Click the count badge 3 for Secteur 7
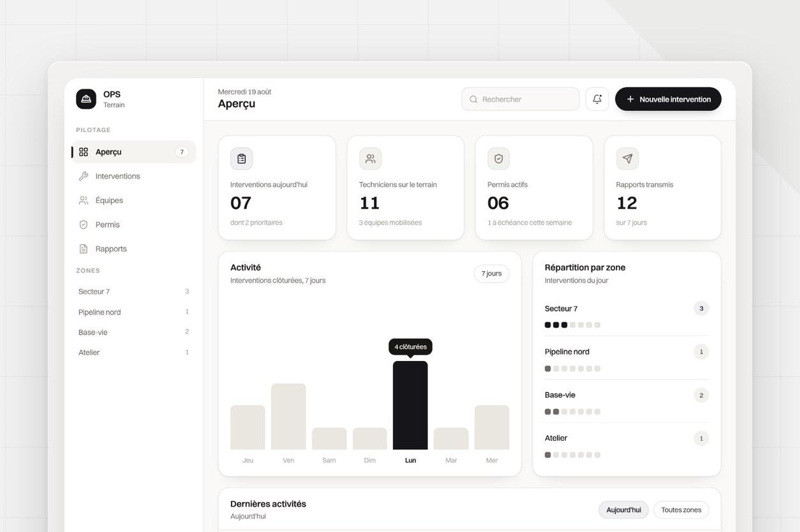 701,309
